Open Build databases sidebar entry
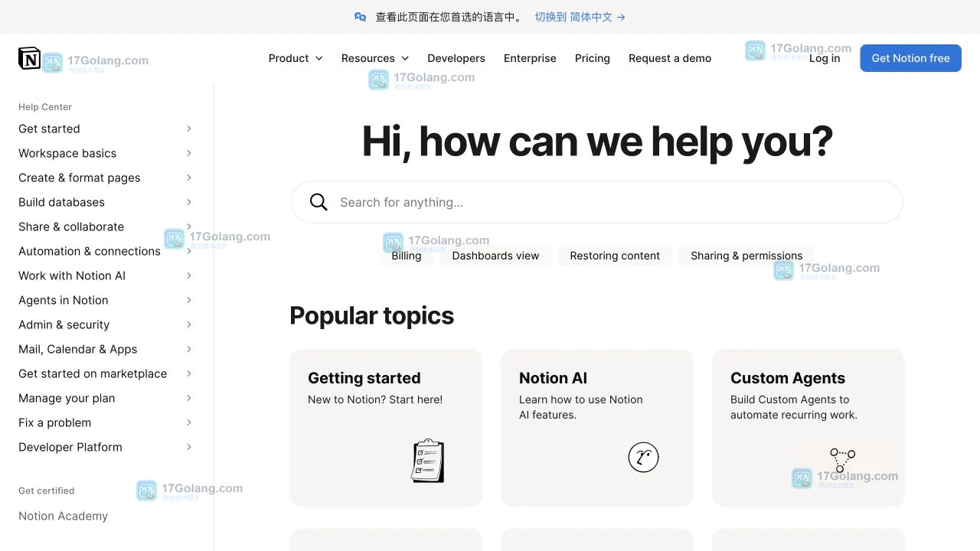Screen dimensions: 980x551 coord(61,202)
